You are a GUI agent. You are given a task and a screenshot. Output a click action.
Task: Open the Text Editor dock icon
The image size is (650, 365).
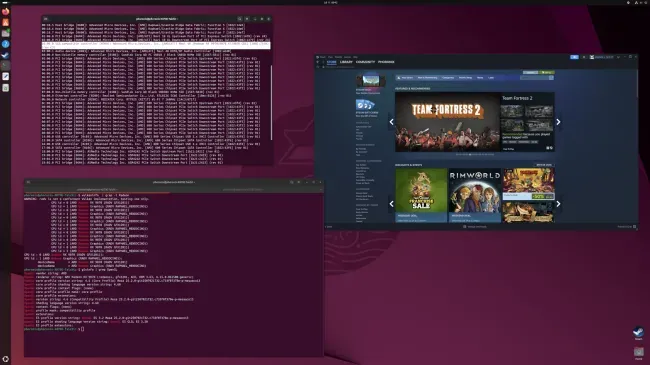[x=5, y=76]
